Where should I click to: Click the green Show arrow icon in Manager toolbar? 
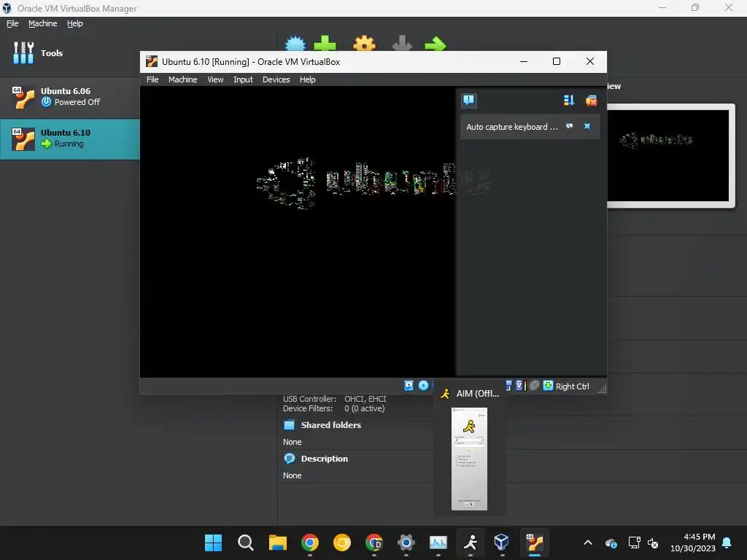pos(435,44)
